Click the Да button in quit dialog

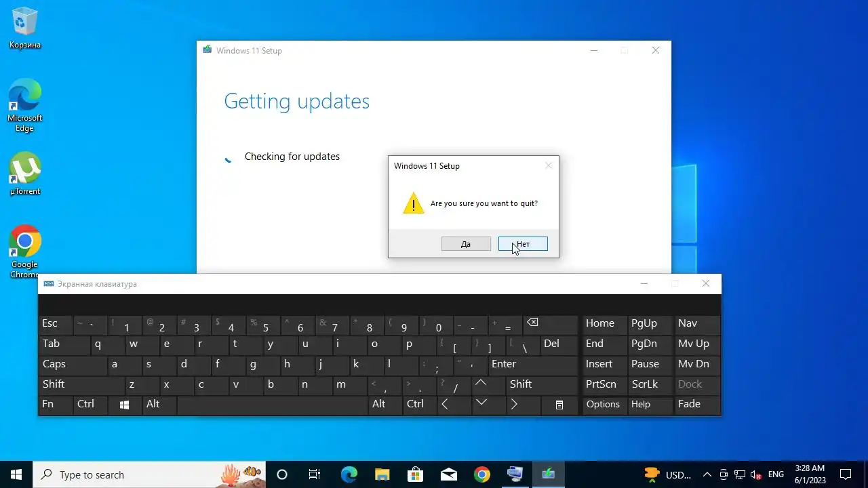pyautogui.click(x=466, y=244)
